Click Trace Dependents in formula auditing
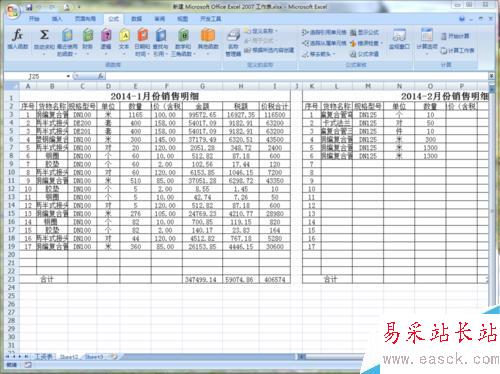 click(x=324, y=43)
